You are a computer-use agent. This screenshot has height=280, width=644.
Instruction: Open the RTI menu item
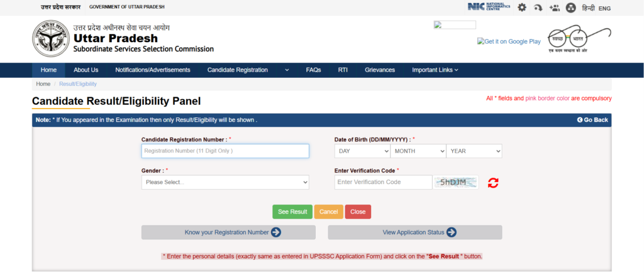[343, 70]
